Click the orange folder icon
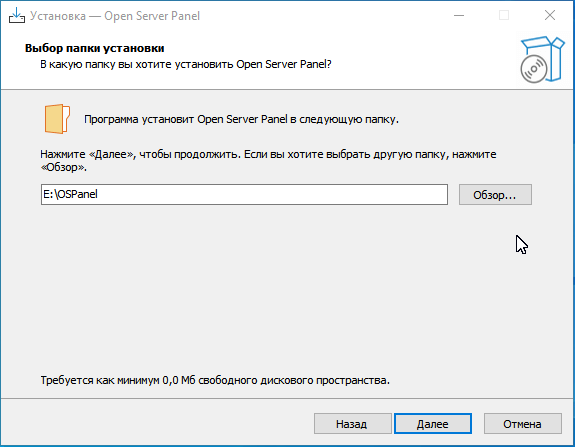Image resolution: width=575 pixels, height=447 pixels. click(x=57, y=119)
